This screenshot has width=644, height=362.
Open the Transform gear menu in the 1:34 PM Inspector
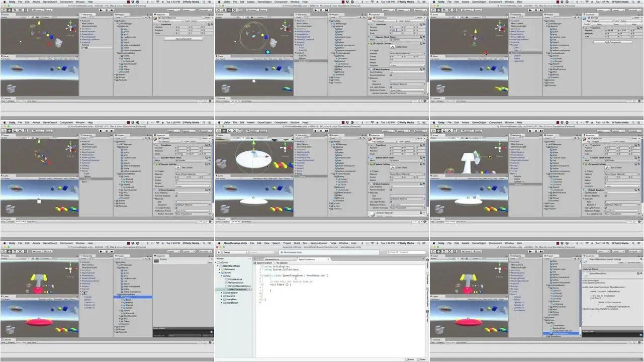[x=212, y=24]
